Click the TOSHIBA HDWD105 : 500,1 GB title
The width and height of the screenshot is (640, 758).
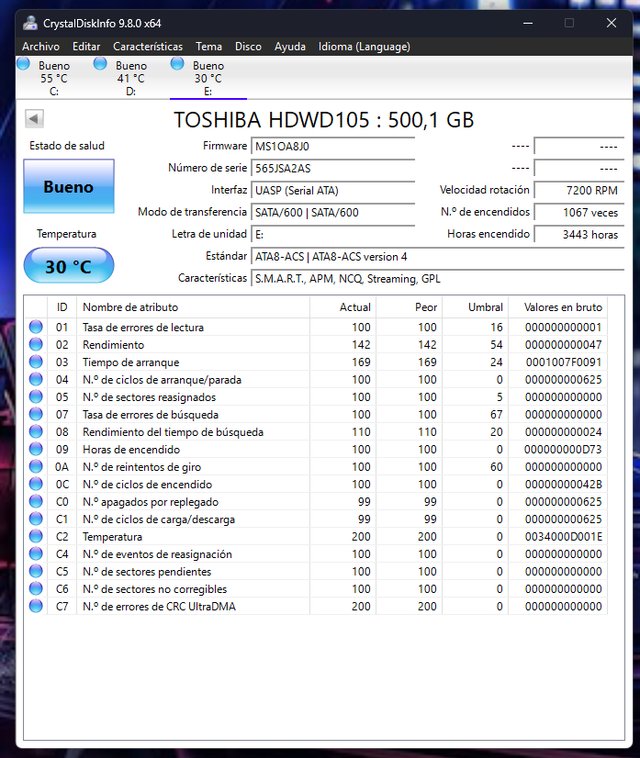pyautogui.click(x=324, y=120)
